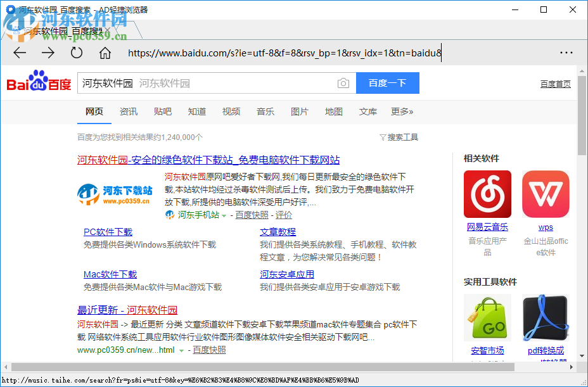588x387 pixels.
Task: Go forward using the forward arrow
Action: (48, 53)
